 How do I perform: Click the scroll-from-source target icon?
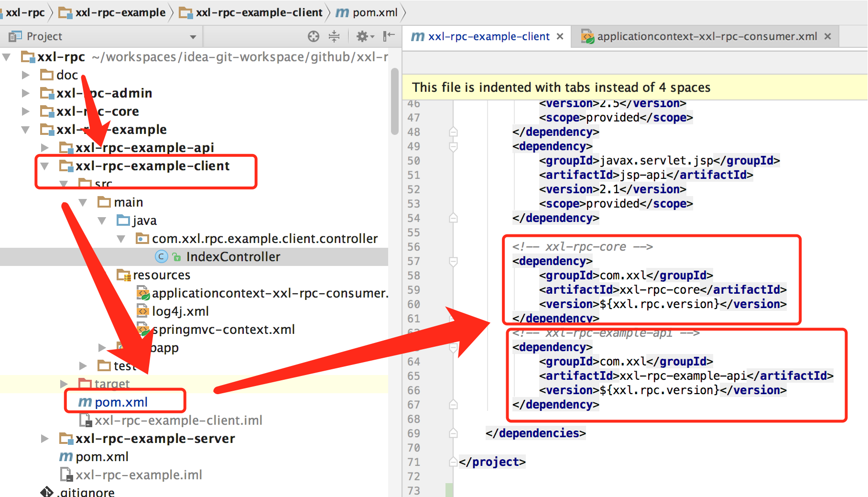(x=314, y=36)
